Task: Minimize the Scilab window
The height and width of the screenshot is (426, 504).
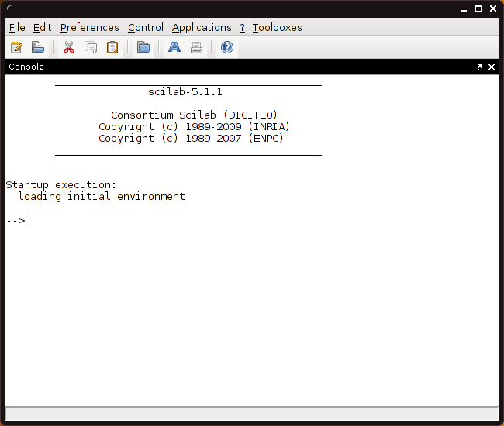Action: [x=464, y=9]
